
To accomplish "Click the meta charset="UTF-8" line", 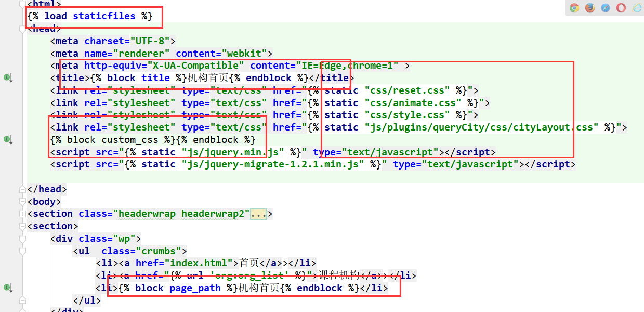I will click(113, 41).
